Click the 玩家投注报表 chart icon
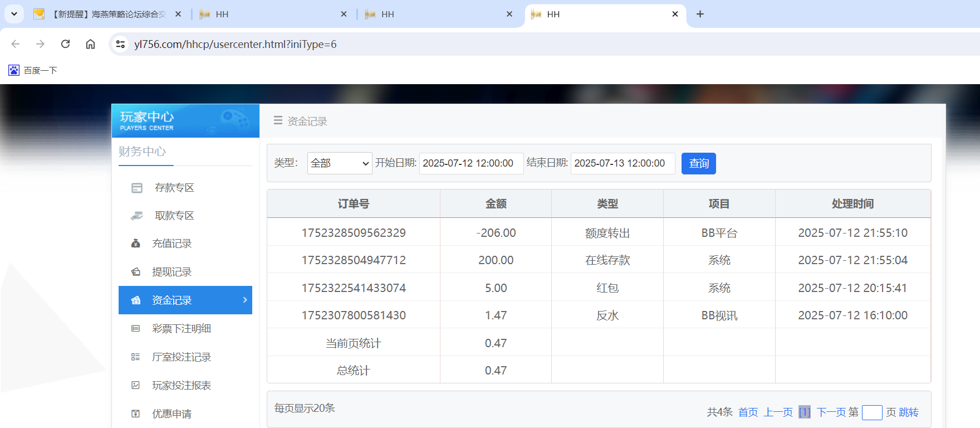This screenshot has width=980, height=428. coord(135,386)
